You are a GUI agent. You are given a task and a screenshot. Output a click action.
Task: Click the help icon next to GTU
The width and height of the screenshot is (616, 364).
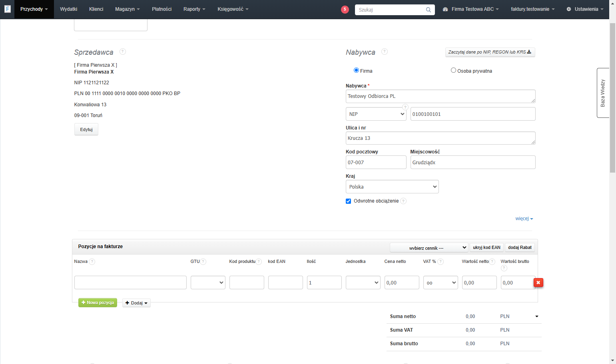pyautogui.click(x=203, y=262)
